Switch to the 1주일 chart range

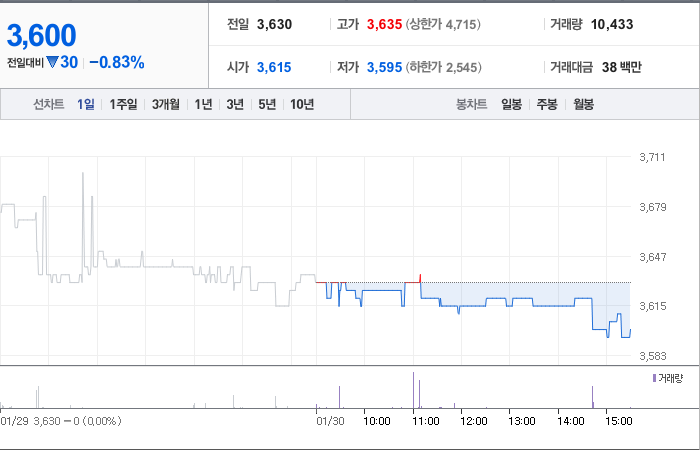coord(123,104)
